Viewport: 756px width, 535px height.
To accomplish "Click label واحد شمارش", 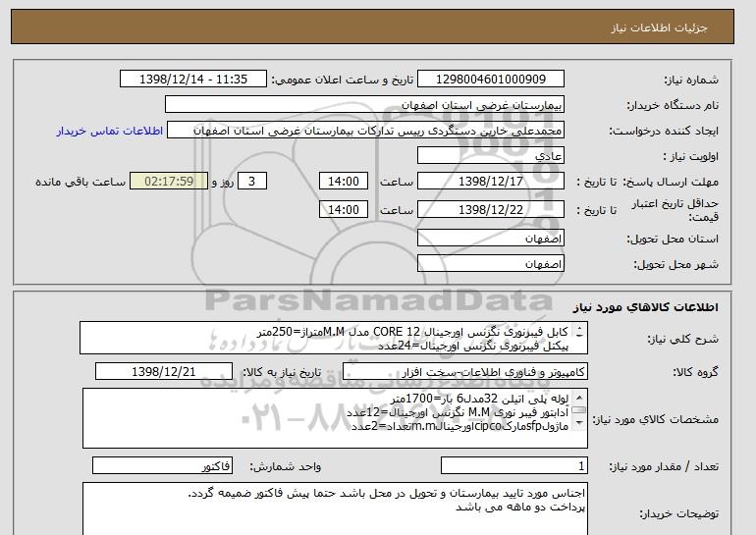I will click(x=286, y=466).
